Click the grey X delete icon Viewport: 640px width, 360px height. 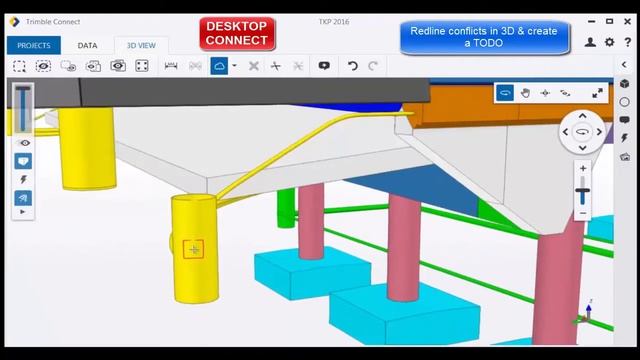tap(254, 66)
